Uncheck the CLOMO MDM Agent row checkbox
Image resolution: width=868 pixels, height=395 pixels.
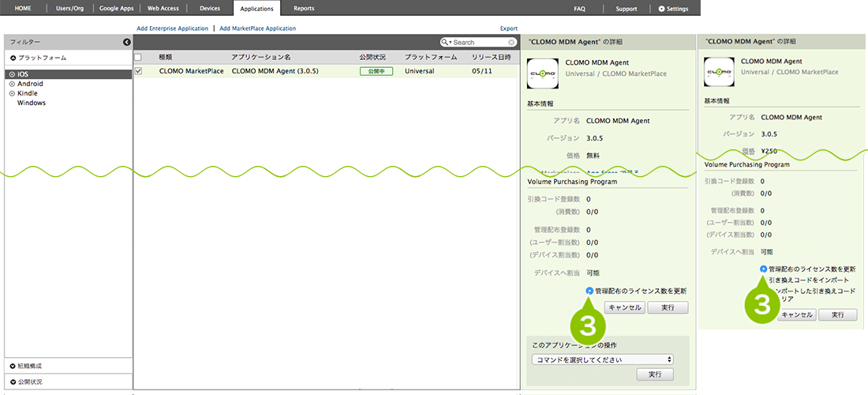tap(138, 71)
